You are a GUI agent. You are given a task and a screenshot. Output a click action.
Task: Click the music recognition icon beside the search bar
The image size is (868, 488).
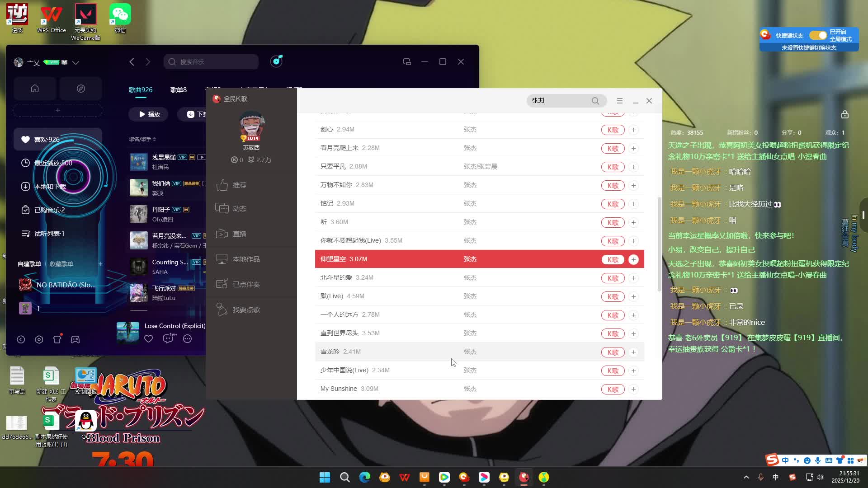click(277, 61)
